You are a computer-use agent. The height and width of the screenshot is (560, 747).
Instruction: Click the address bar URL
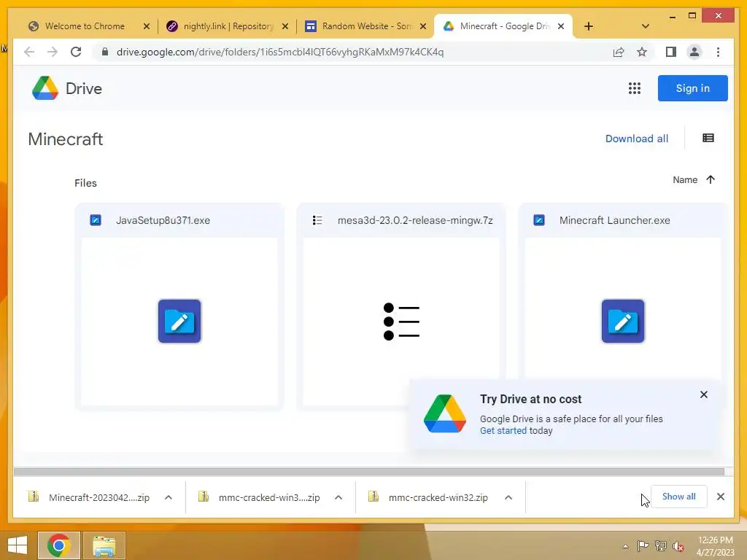pyautogui.click(x=280, y=52)
